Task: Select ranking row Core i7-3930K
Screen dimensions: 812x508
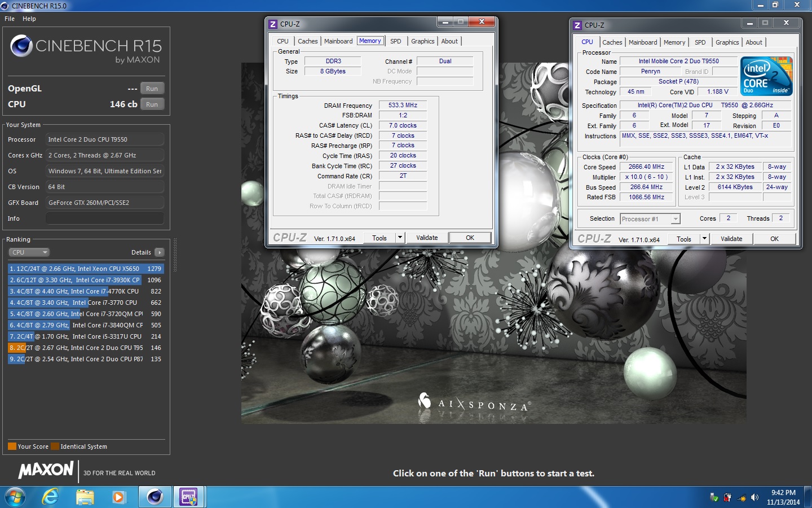Action: pyautogui.click(x=86, y=280)
